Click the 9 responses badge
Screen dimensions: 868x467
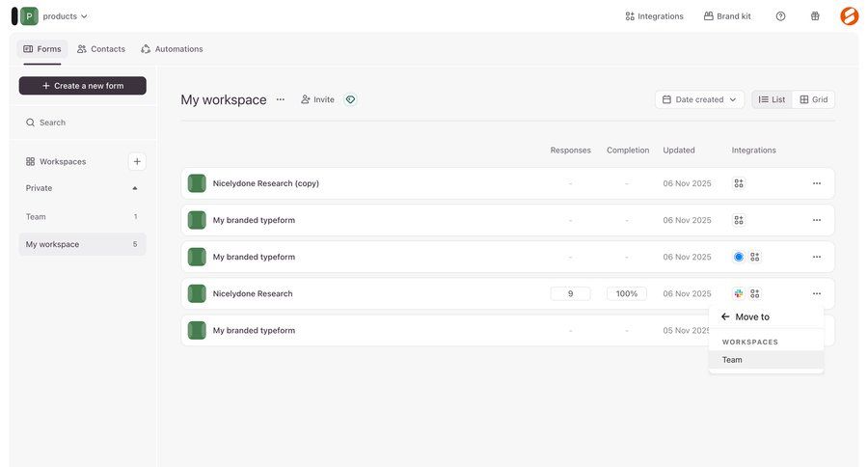pos(570,293)
